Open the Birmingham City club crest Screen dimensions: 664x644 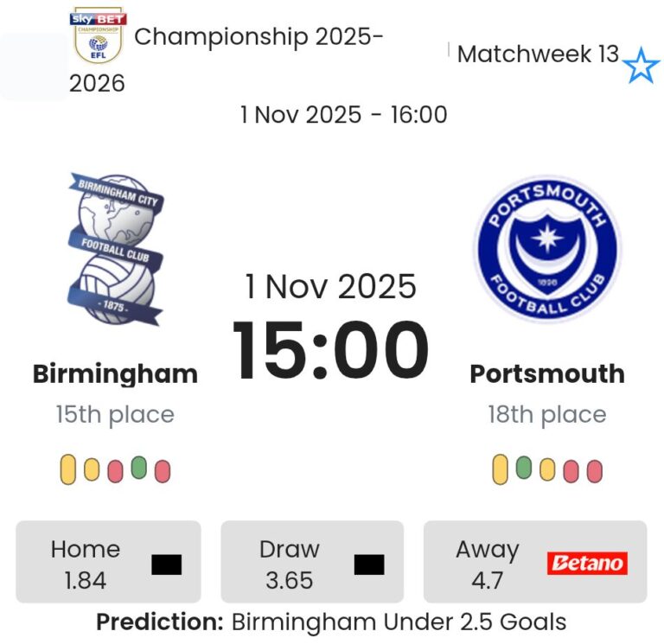click(116, 249)
